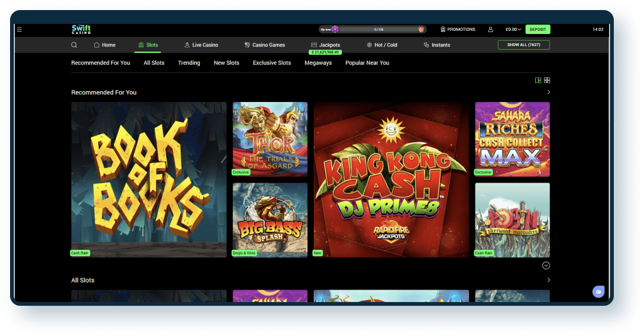Image resolution: width=644 pixels, height=336 pixels.
Task: Click the New tag on King Kong Cash
Action: (x=318, y=253)
